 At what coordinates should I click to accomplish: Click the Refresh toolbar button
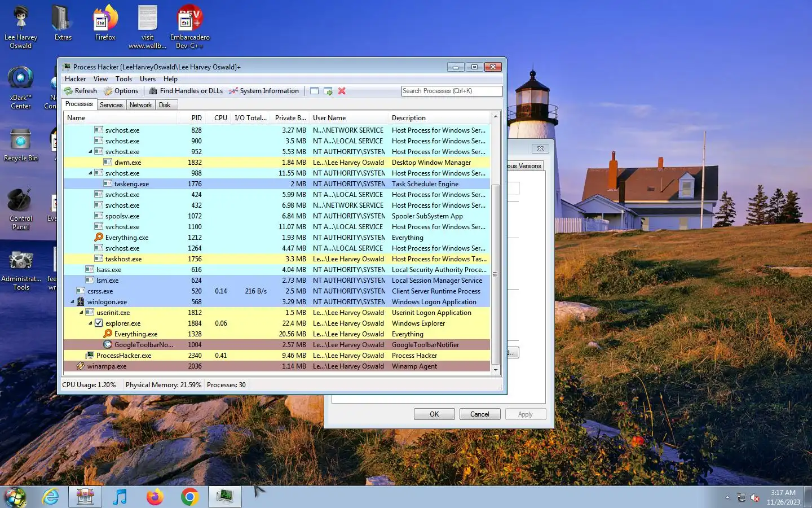coord(80,91)
